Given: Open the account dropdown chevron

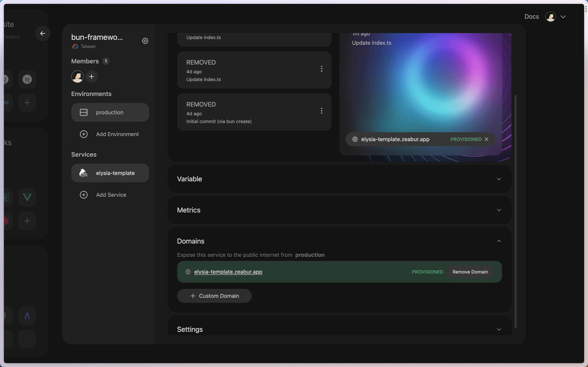Looking at the screenshot, I should click(x=563, y=17).
